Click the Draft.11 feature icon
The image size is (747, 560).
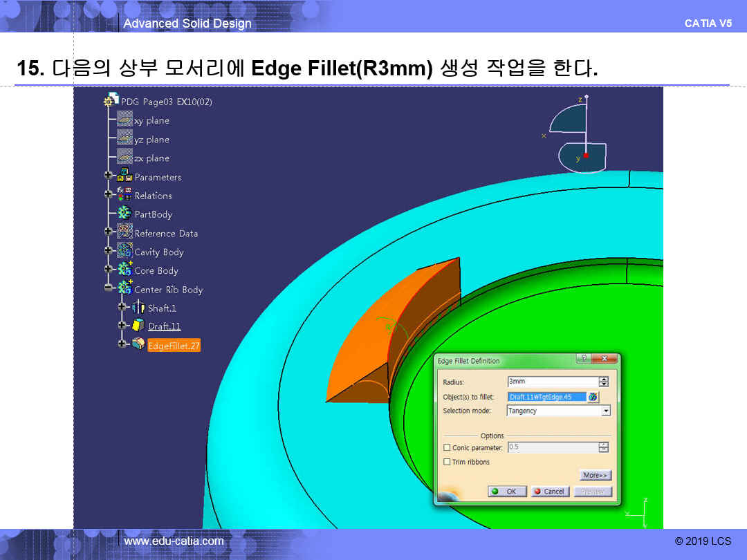tap(138, 326)
